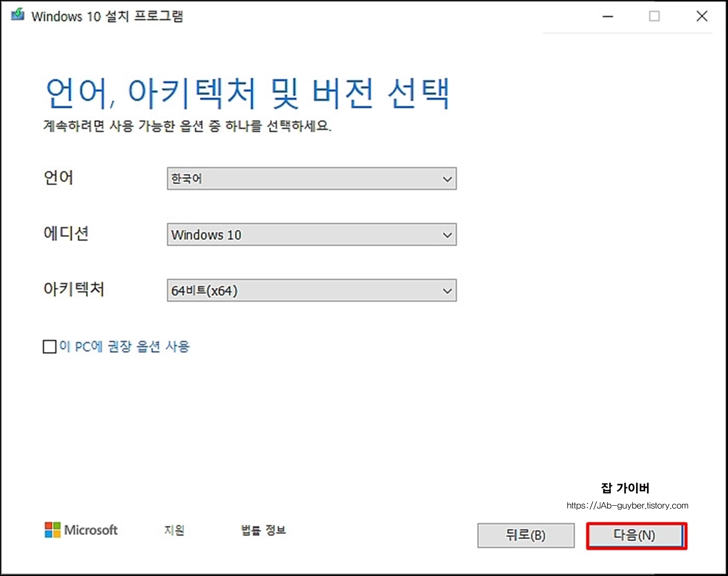Screen dimensions: 728x576
Task: Click the 에디션 label
Action: click(66, 233)
